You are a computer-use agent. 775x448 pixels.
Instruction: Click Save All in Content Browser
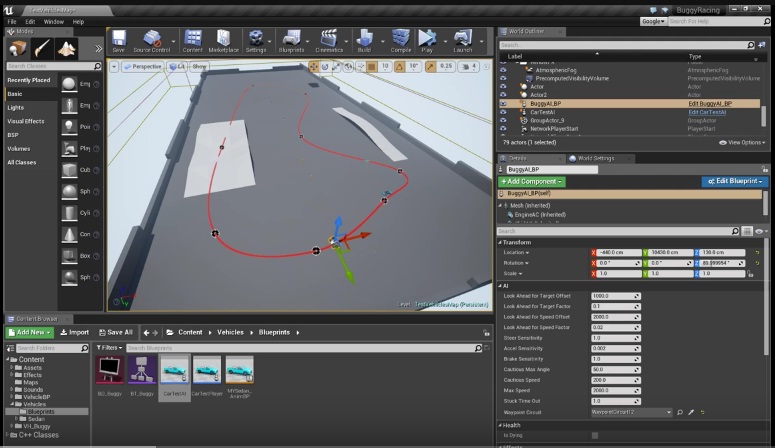coord(116,332)
